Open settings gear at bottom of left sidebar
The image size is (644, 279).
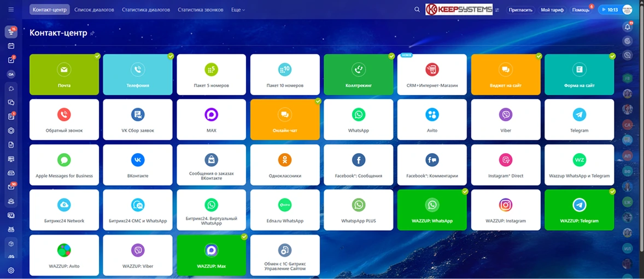[11, 270]
